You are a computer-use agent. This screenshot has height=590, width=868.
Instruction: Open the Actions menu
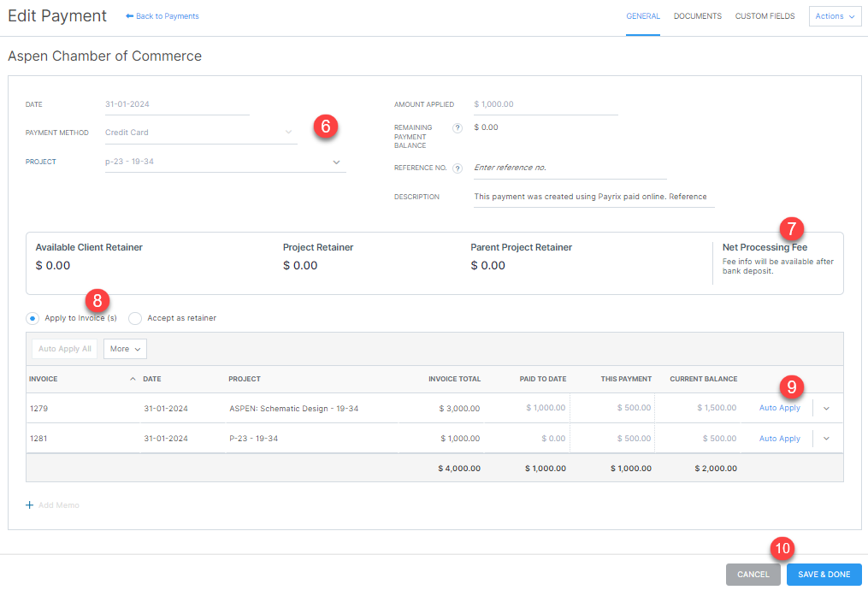tap(835, 15)
